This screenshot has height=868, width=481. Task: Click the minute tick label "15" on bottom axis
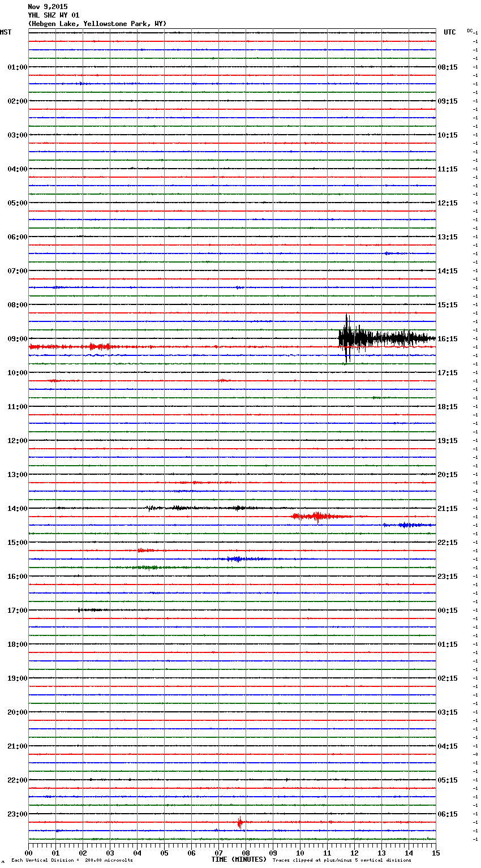pyautogui.click(x=436, y=853)
